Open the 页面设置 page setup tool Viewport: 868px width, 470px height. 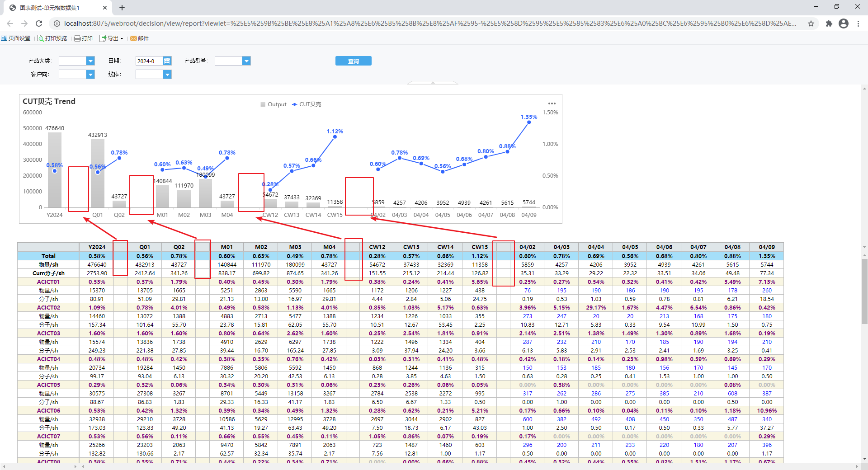coord(16,38)
